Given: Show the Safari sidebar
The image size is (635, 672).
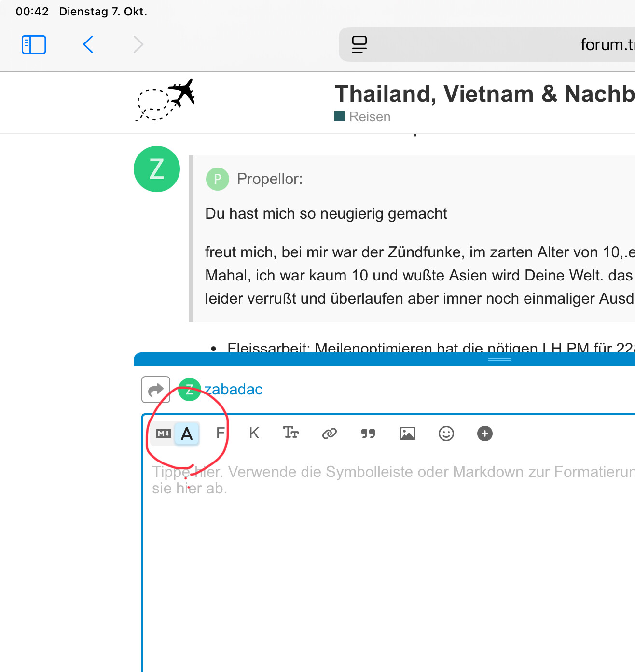Looking at the screenshot, I should click(34, 44).
